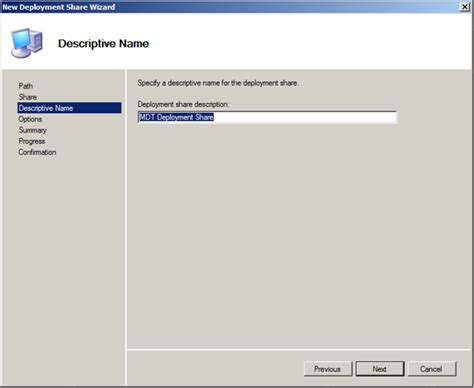Select the Options step in sidebar
The width and height of the screenshot is (474, 388).
pyautogui.click(x=30, y=119)
